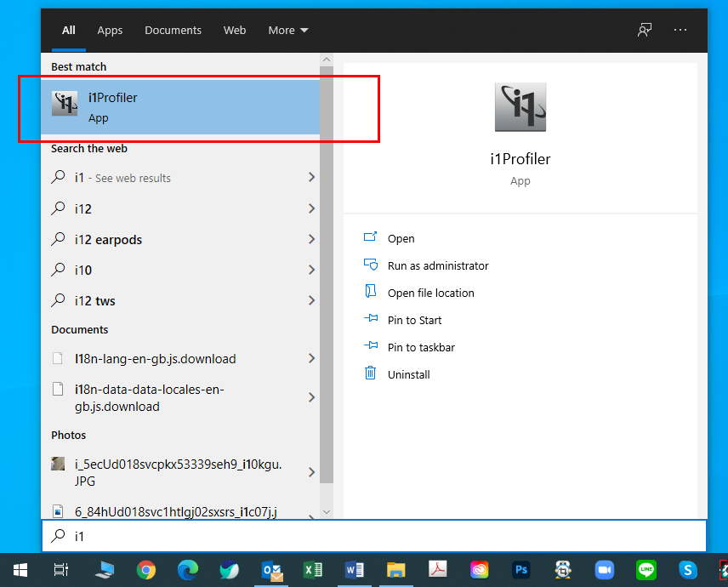The height and width of the screenshot is (587, 728).
Task: Expand arrow for i18n-data-data-locales-en-gb.js.download
Action: pyautogui.click(x=311, y=397)
